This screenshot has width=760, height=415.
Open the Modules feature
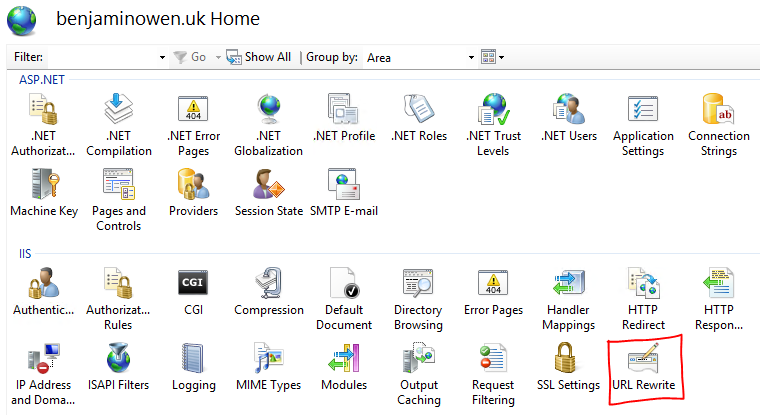pos(344,367)
